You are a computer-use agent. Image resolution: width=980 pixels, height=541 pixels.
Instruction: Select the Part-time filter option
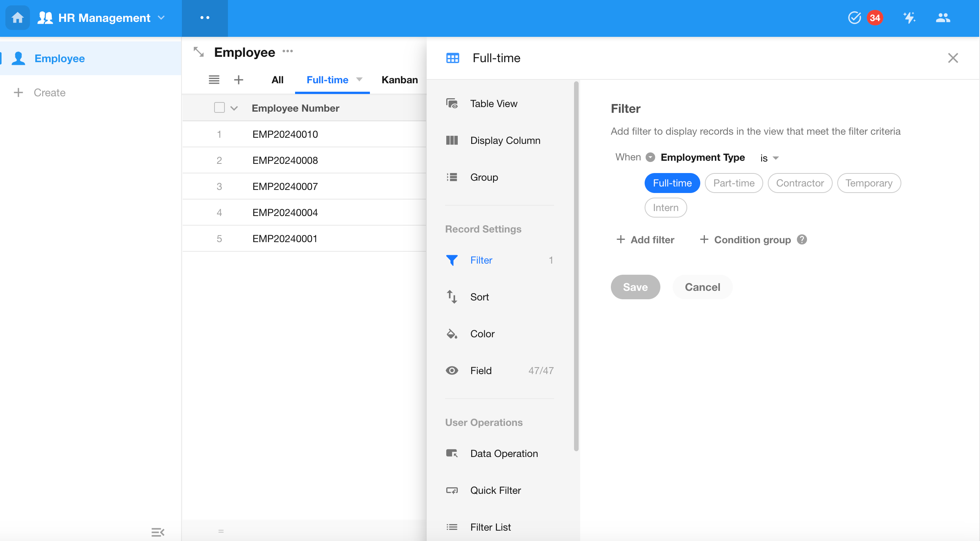(734, 183)
